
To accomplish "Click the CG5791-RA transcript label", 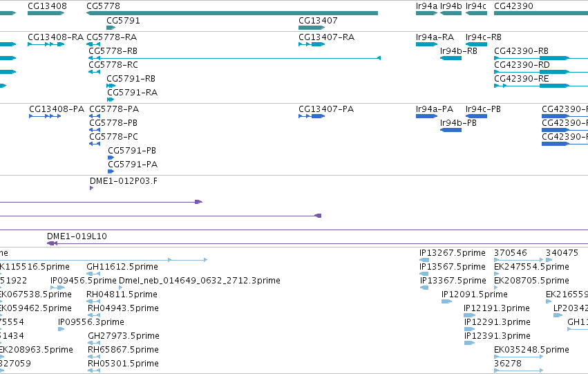I will [133, 93].
